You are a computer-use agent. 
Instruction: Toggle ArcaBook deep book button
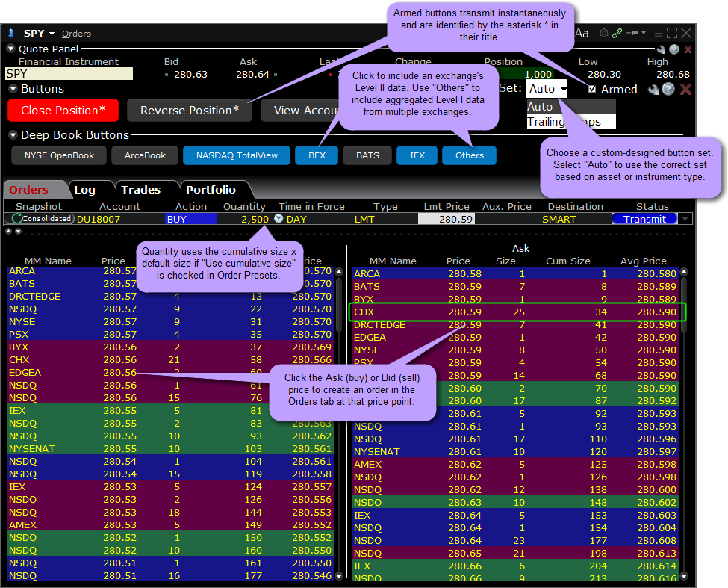pos(145,155)
